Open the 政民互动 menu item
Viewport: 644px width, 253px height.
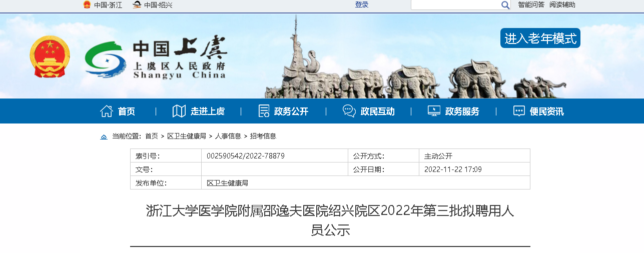coord(378,111)
